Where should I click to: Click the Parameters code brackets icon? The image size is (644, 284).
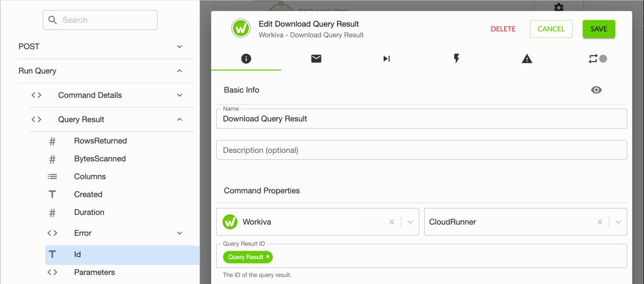[x=52, y=273]
